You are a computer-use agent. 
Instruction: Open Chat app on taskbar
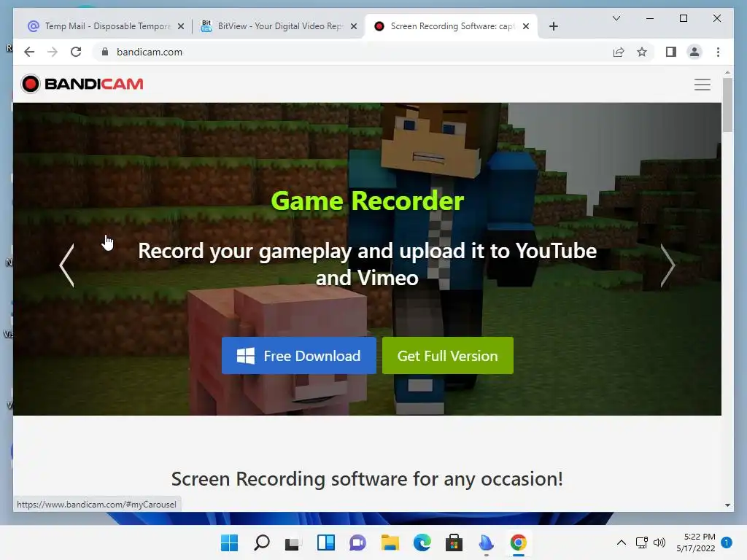357,542
